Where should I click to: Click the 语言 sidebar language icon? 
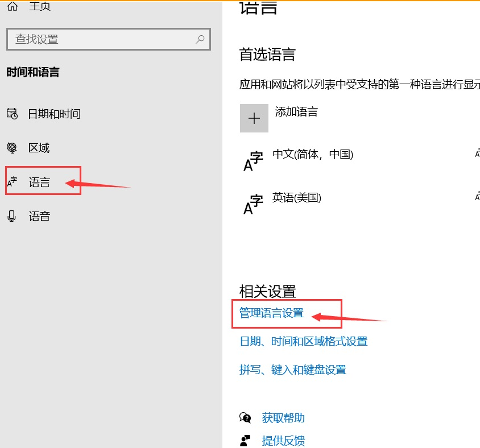coord(13,182)
